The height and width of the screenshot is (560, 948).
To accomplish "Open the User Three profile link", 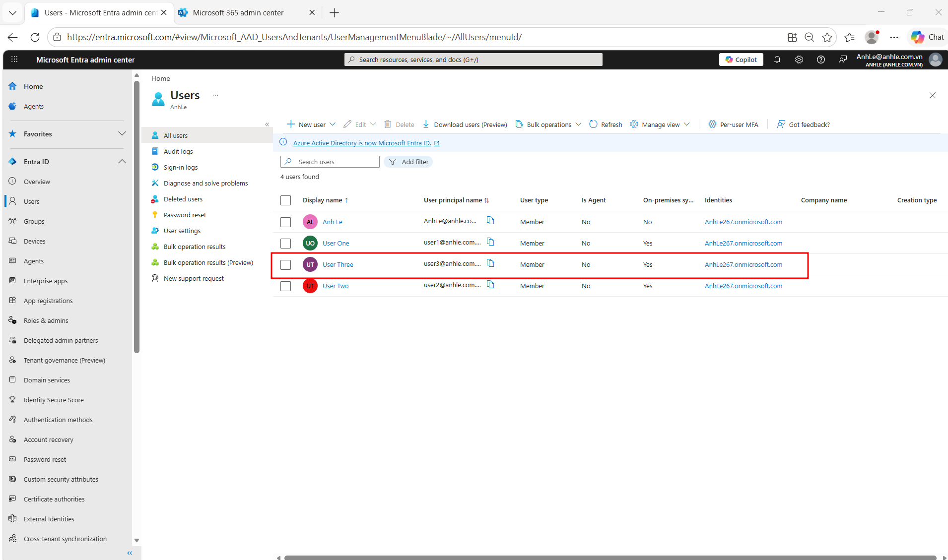I will tap(338, 264).
